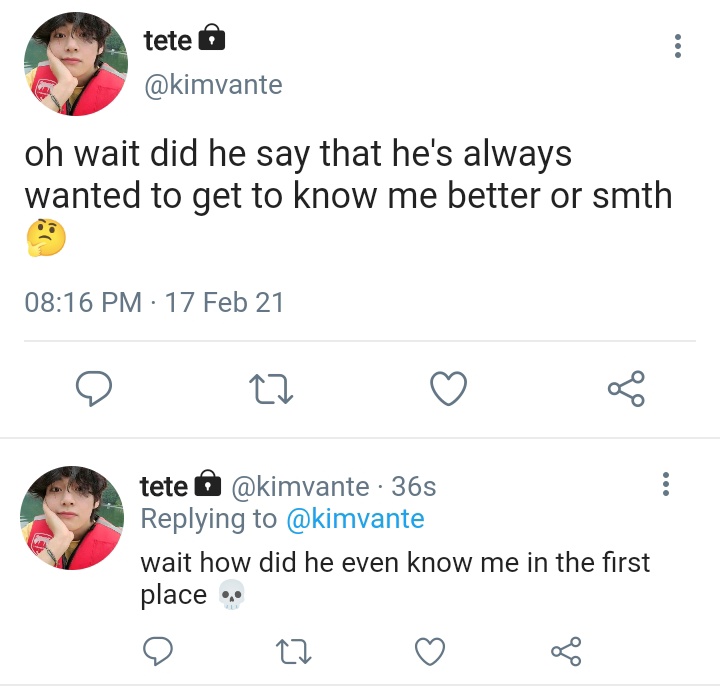Click the blue @kimvante mention link
This screenshot has height=690, width=720.
pyautogui.click(x=355, y=519)
